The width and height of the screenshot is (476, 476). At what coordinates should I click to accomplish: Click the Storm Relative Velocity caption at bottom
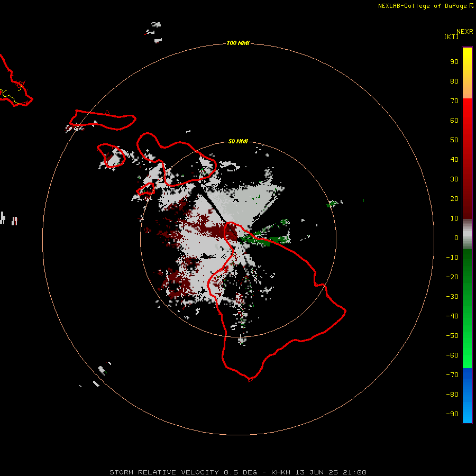(238, 472)
